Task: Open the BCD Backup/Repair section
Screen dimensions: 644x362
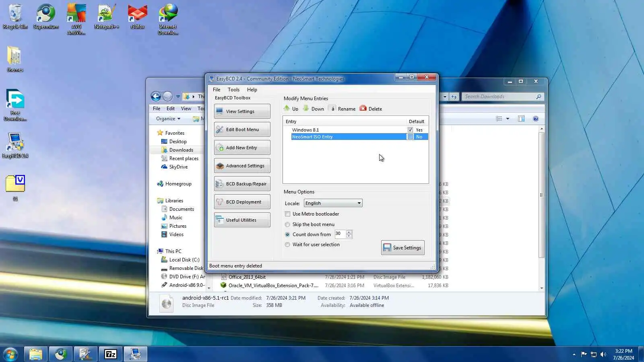Action: (242, 184)
